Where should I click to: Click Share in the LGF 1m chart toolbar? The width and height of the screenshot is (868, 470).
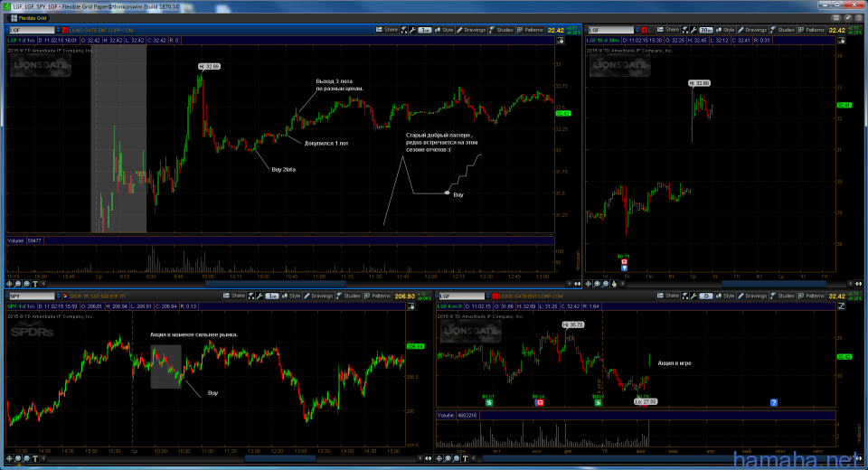pos(386,30)
